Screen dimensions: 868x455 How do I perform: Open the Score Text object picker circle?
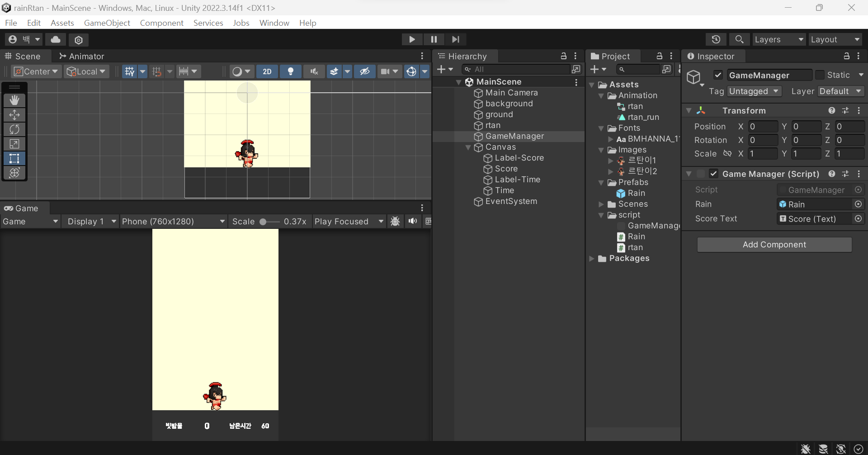[x=858, y=219]
